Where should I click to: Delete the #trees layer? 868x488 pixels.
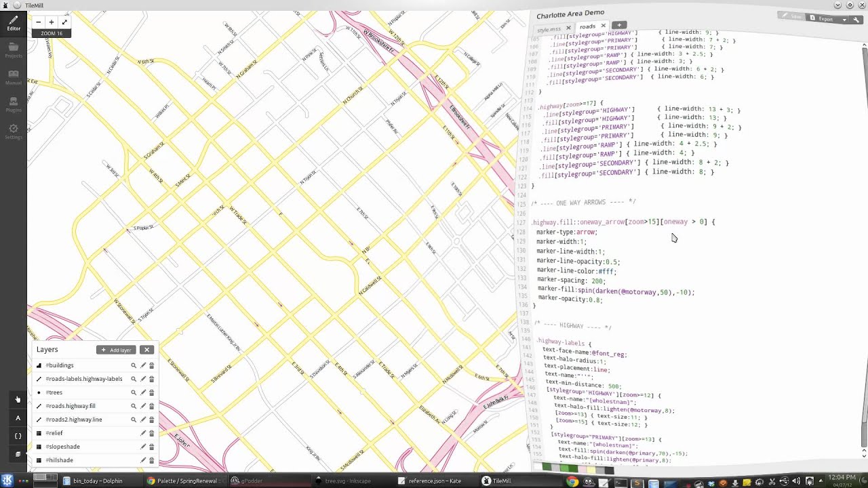coord(151,392)
